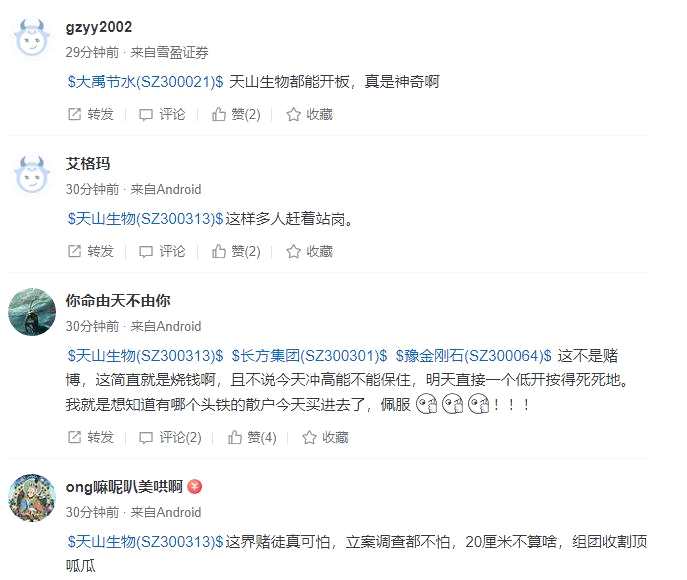Open 艾格玛 username link
This screenshot has height=580, width=687.
[x=88, y=163]
